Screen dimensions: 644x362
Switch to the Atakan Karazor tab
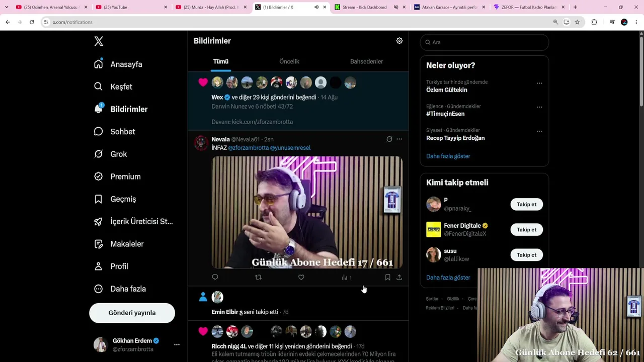449,7
